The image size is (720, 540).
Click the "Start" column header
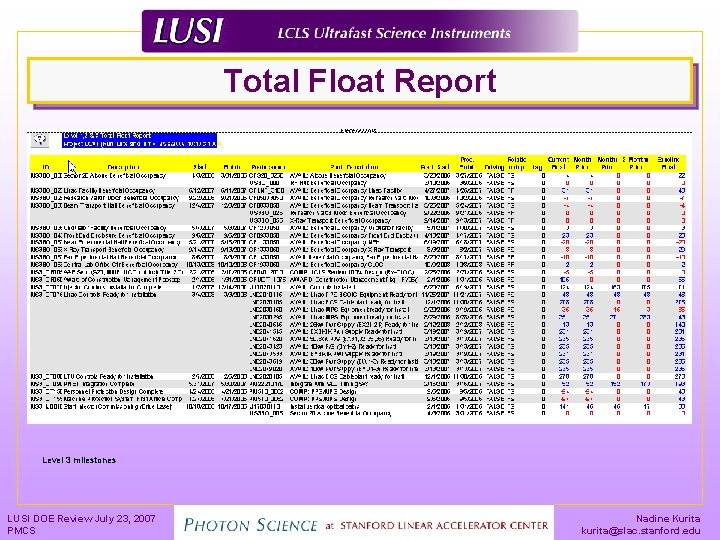200,167
